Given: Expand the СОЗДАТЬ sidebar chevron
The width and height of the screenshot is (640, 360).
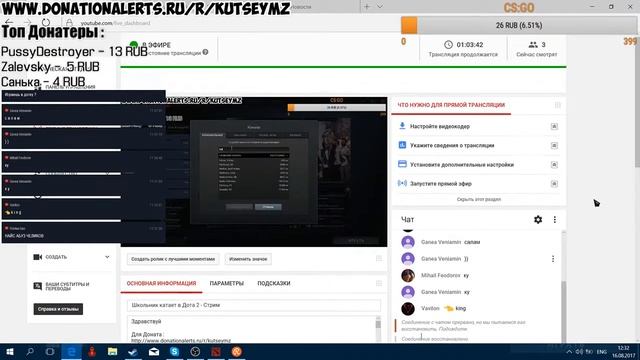Looking at the screenshot, I should click(107, 257).
